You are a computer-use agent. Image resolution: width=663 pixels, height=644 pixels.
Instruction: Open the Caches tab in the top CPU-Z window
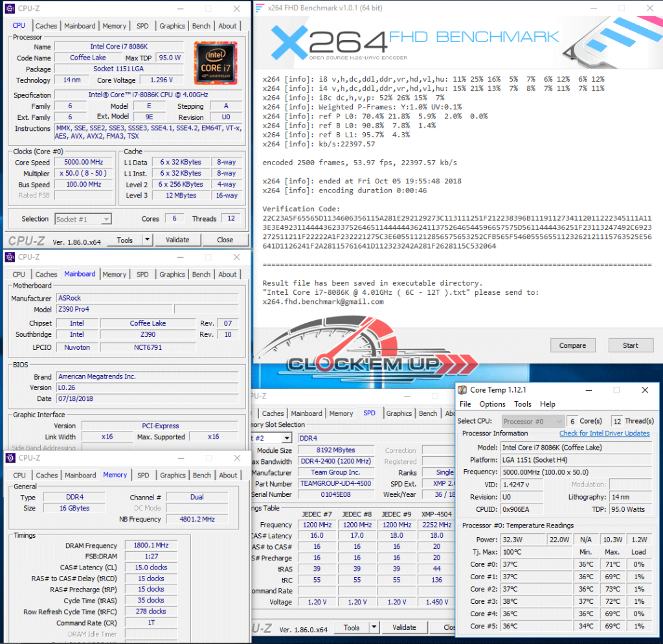[46, 26]
